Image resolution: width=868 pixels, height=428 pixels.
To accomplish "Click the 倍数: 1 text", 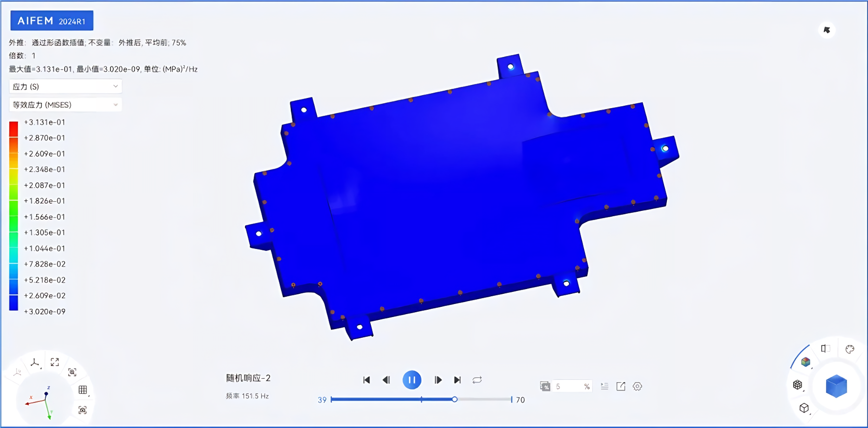I will point(22,55).
